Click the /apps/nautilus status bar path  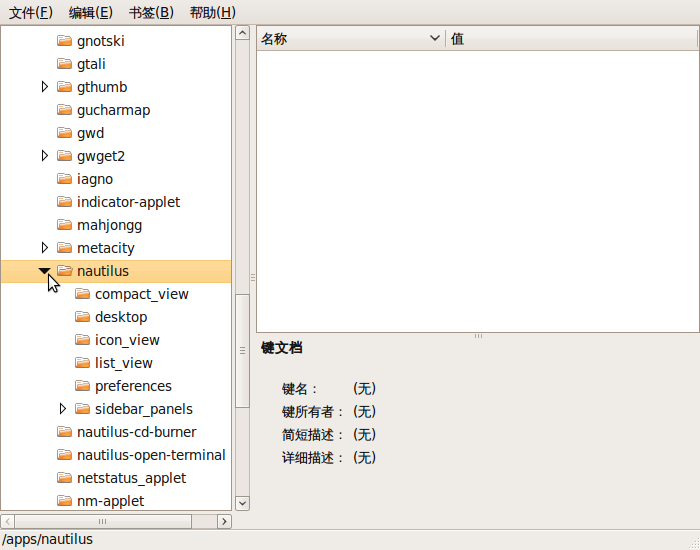(47, 539)
